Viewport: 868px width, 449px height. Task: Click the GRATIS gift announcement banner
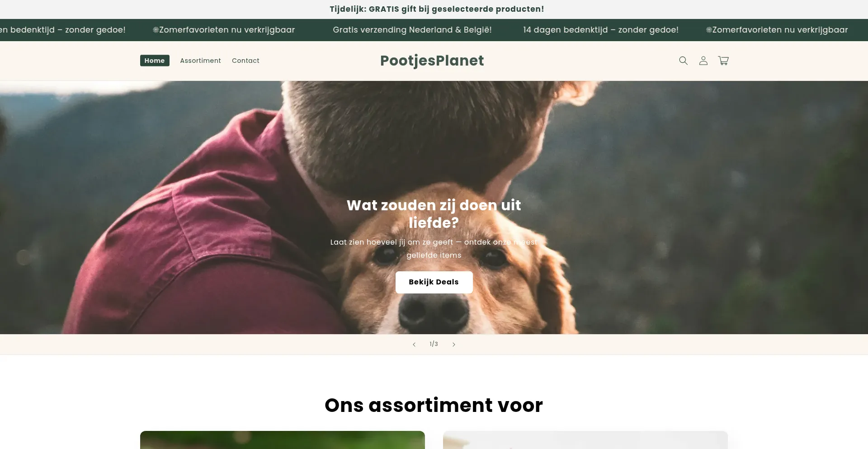(437, 9)
